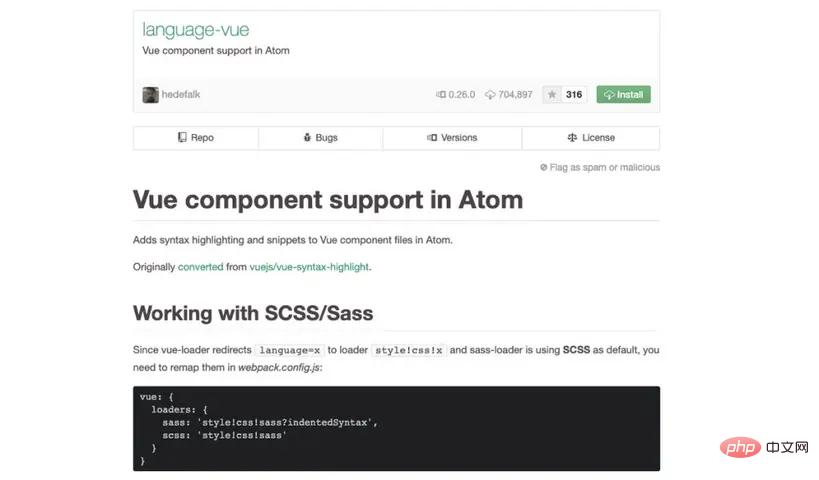Follow the 'converted' link
The height and width of the screenshot is (480, 819).
point(201,267)
